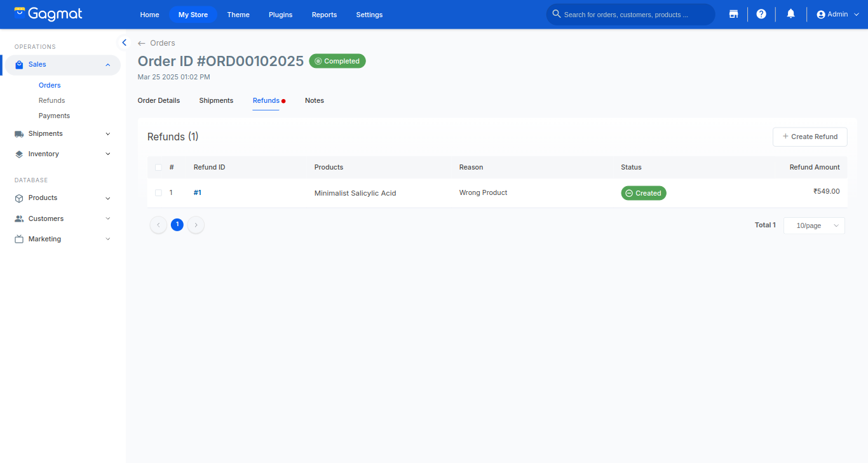Screen dimensions: 868x463
Task: Expand the Customers sidebar section
Action: tap(108, 218)
